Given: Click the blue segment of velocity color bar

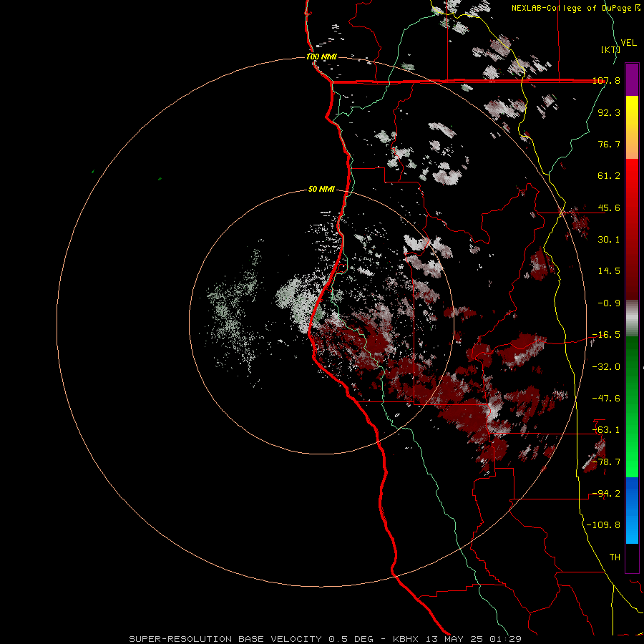Looking at the screenshot, I should click(632, 510).
